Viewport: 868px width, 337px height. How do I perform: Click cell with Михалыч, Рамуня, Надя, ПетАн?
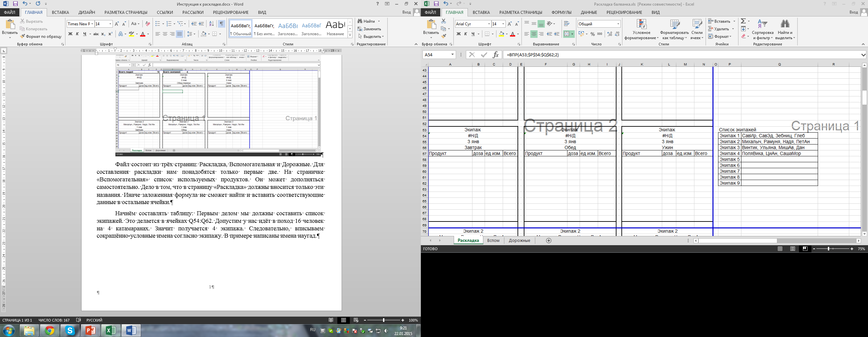[x=779, y=142]
